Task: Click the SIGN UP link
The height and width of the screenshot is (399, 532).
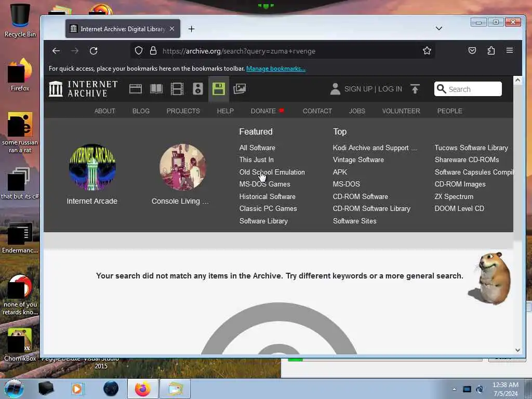Action: [x=358, y=89]
